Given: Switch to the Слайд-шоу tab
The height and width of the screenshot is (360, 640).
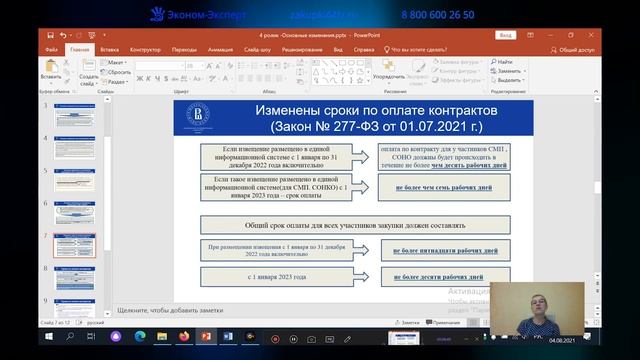Looking at the screenshot, I should coord(258,50).
